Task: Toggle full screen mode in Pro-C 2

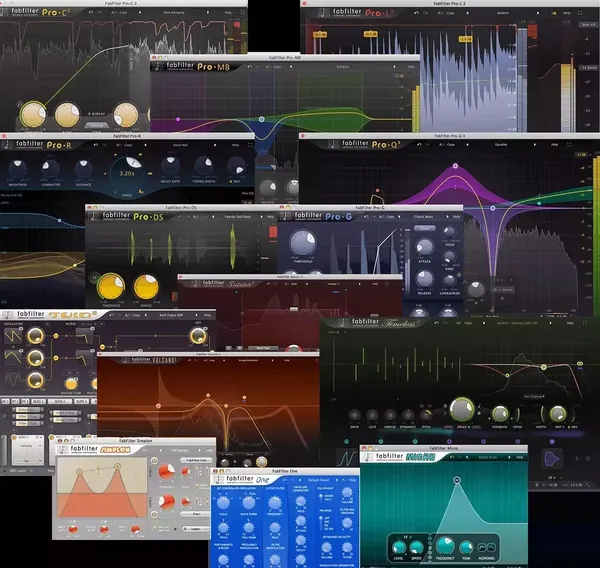Action: click(243, 13)
